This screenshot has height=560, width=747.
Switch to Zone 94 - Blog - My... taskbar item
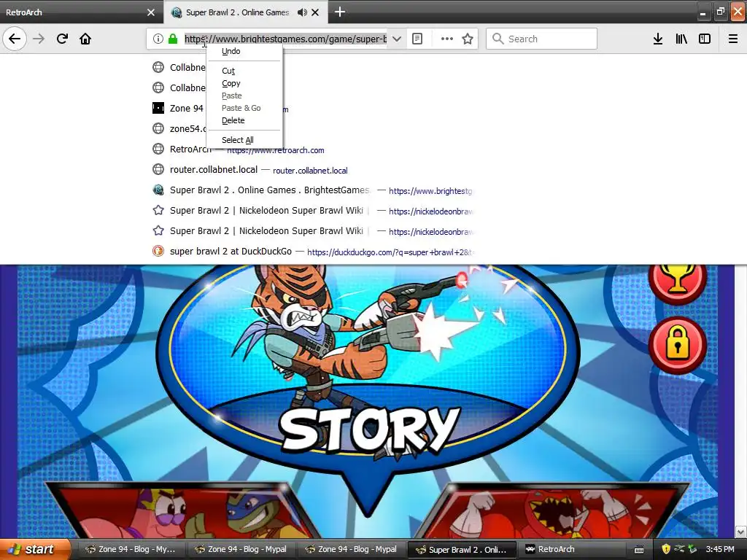pos(130,549)
